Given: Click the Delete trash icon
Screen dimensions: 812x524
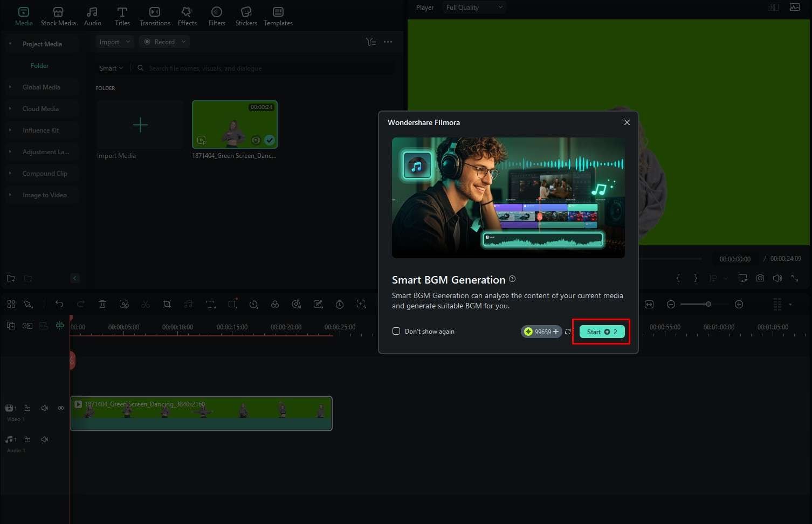Looking at the screenshot, I should 102,304.
